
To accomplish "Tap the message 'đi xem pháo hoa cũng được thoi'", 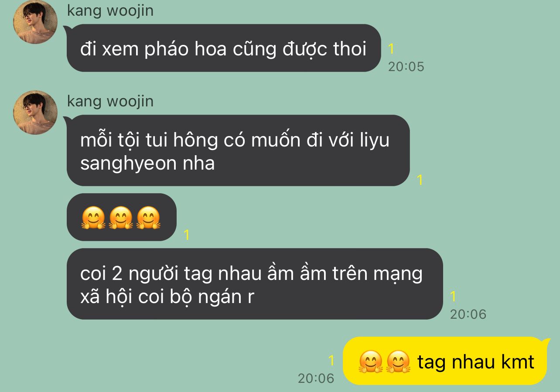I will click(224, 48).
